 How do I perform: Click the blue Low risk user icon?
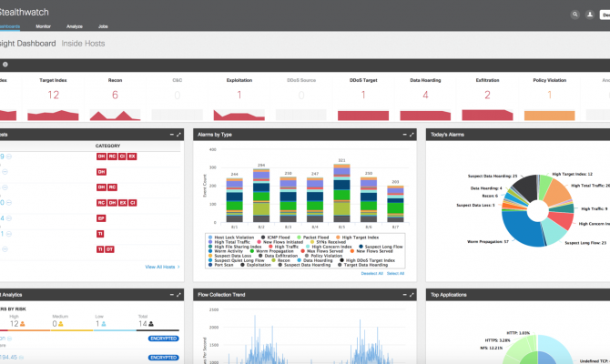point(104,324)
